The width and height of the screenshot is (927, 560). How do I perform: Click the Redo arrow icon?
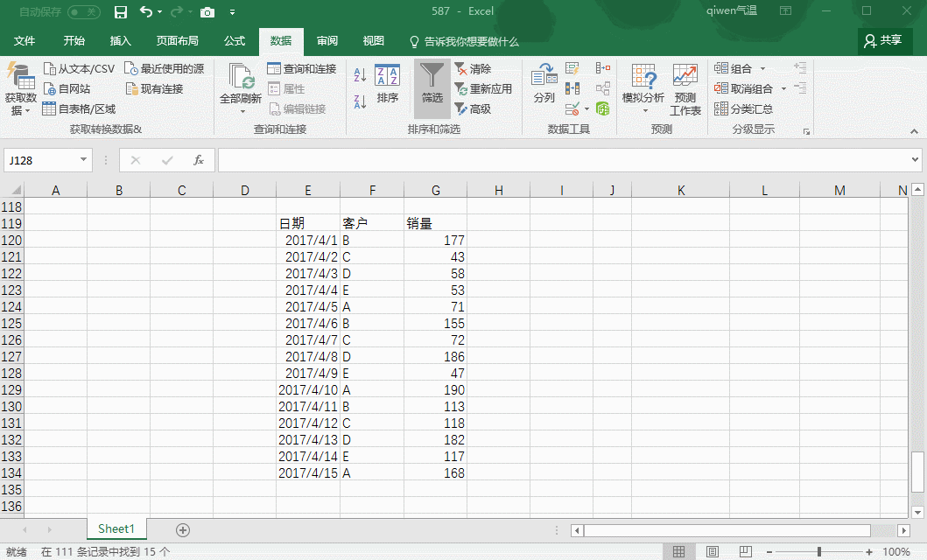tap(176, 11)
